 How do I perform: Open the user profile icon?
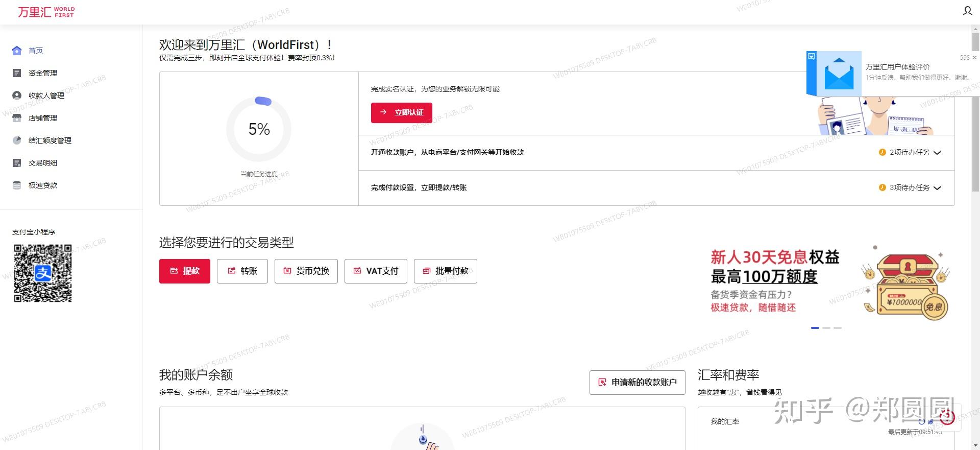pos(967,11)
